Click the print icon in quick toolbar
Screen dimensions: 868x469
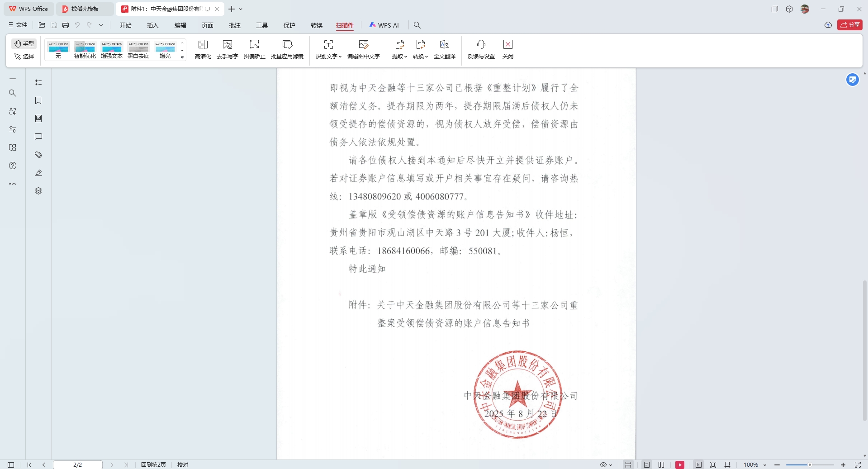coord(66,25)
